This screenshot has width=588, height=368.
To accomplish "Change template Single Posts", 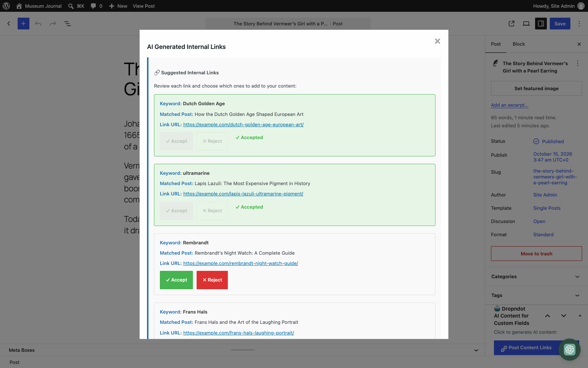I will point(547,208).
